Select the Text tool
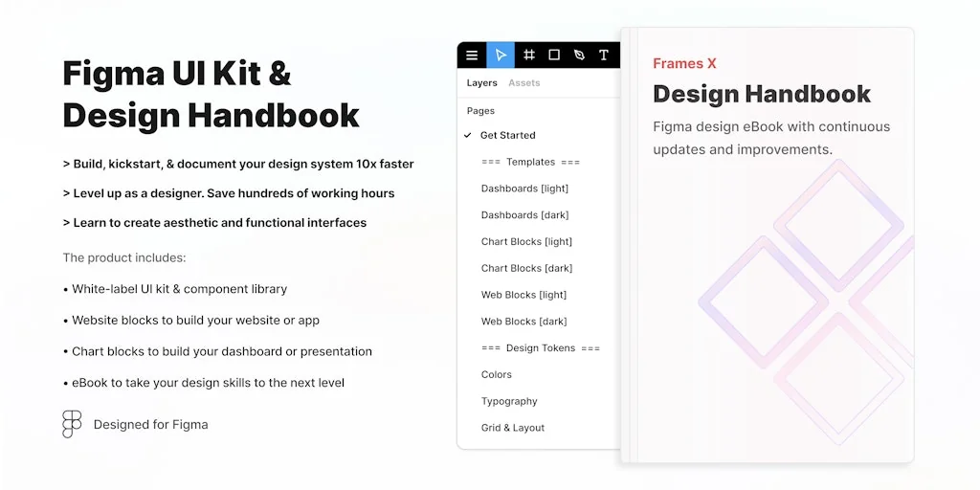The width and height of the screenshot is (980, 490). point(604,55)
